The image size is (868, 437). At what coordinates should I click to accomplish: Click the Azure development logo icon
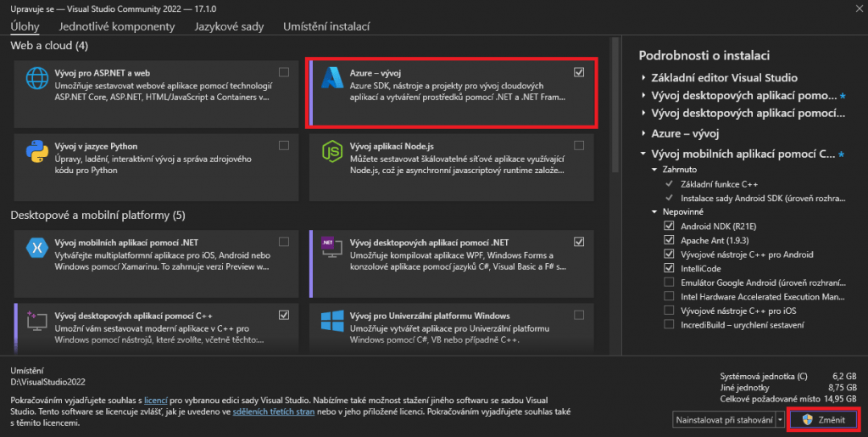point(331,79)
